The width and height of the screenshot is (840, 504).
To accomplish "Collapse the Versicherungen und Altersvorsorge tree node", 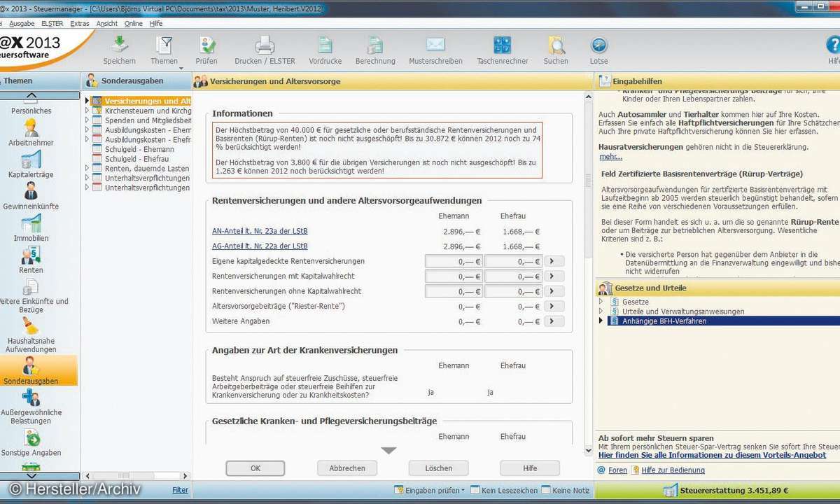I will coord(87,101).
